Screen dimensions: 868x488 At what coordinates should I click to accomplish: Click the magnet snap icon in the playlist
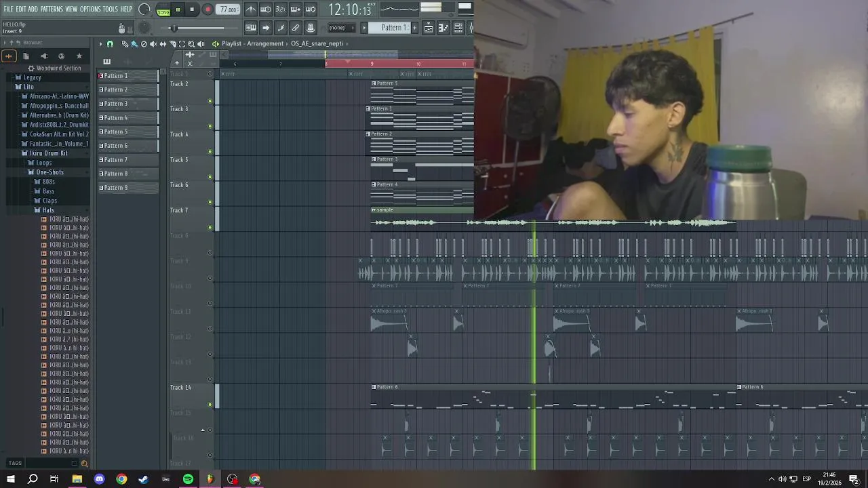point(110,43)
